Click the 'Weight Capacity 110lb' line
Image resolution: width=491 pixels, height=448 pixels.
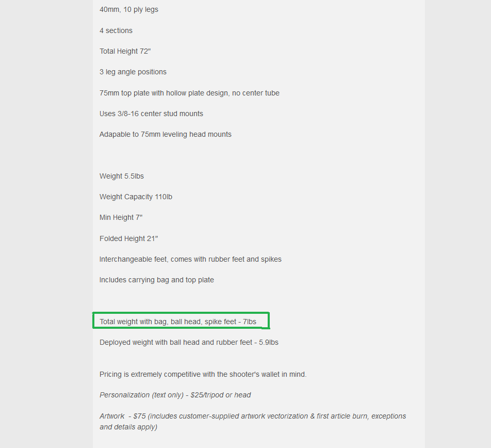click(136, 197)
